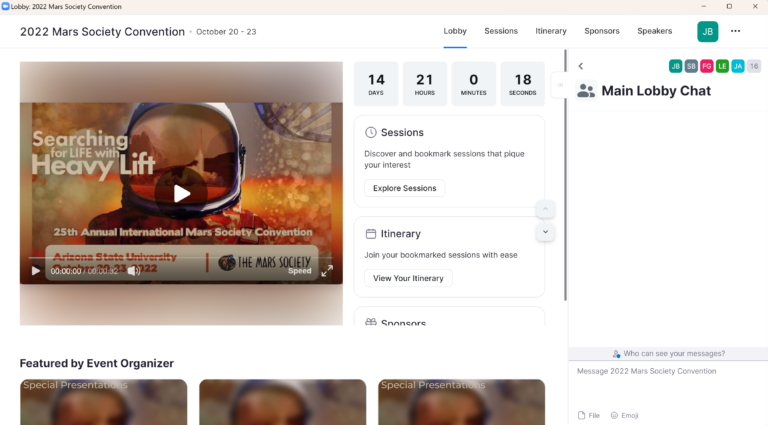768x425 pixels.
Task: Collapse the chat panel with side arrow
Action: click(x=560, y=85)
